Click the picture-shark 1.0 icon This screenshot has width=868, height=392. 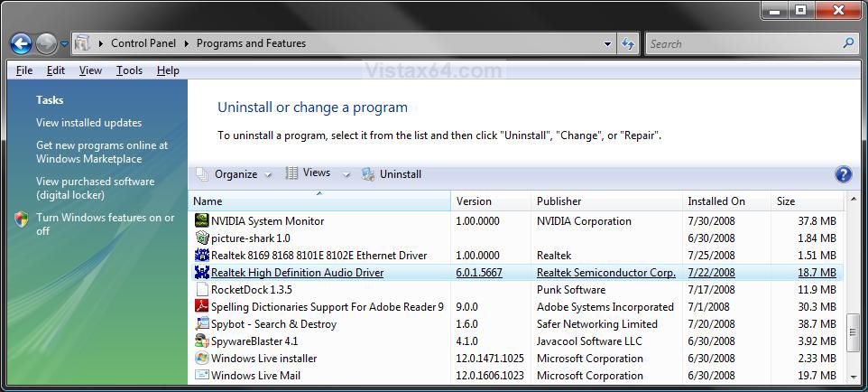tap(202, 238)
